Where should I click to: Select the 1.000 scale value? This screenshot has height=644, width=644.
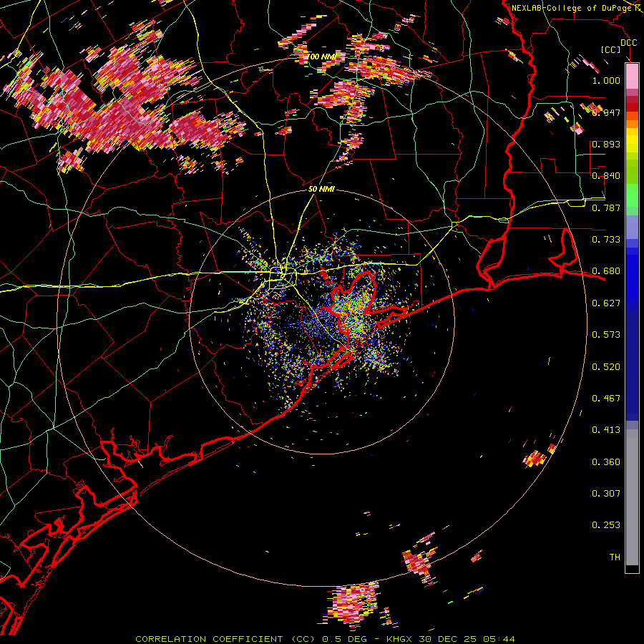click(606, 80)
